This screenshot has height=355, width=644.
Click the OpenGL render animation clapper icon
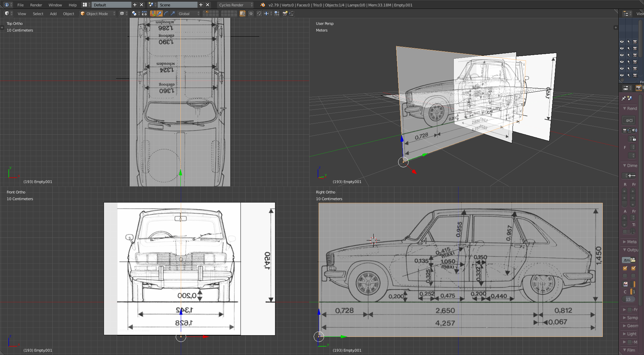[291, 13]
